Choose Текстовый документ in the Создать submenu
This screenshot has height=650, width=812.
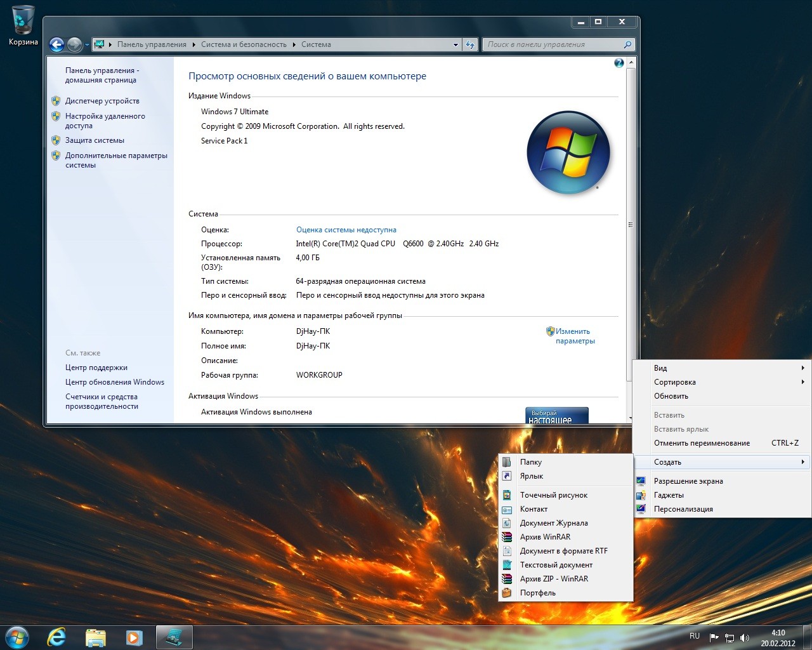coord(566,565)
